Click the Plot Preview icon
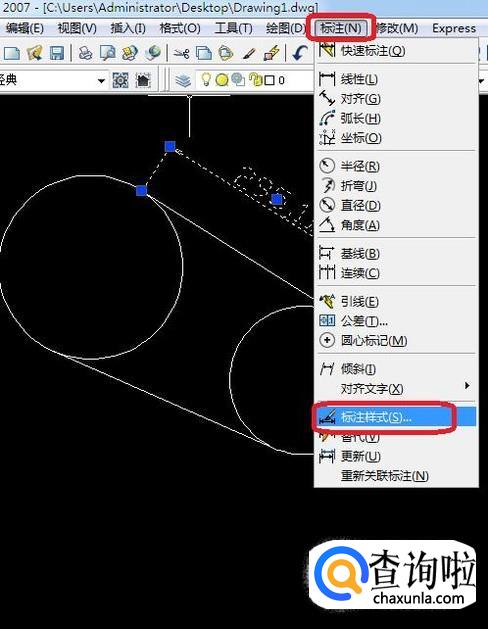This screenshot has height=629, width=488. [x=107, y=53]
